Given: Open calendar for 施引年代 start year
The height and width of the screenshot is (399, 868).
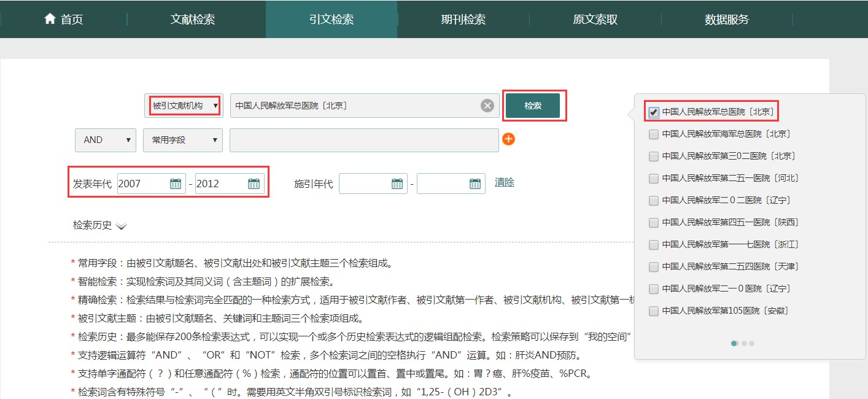Looking at the screenshot, I should (397, 184).
